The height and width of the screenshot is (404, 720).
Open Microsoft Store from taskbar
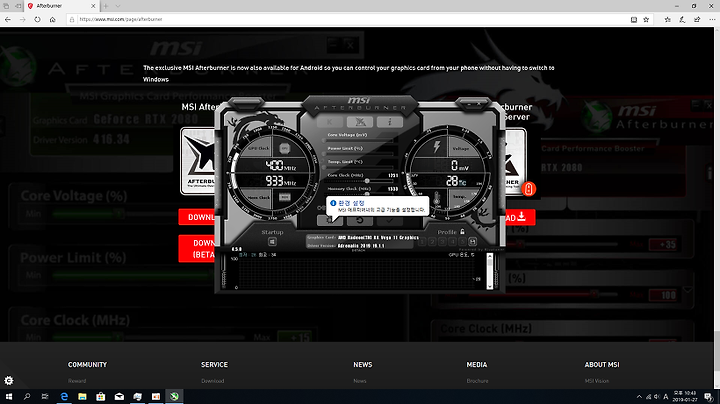(x=101, y=396)
